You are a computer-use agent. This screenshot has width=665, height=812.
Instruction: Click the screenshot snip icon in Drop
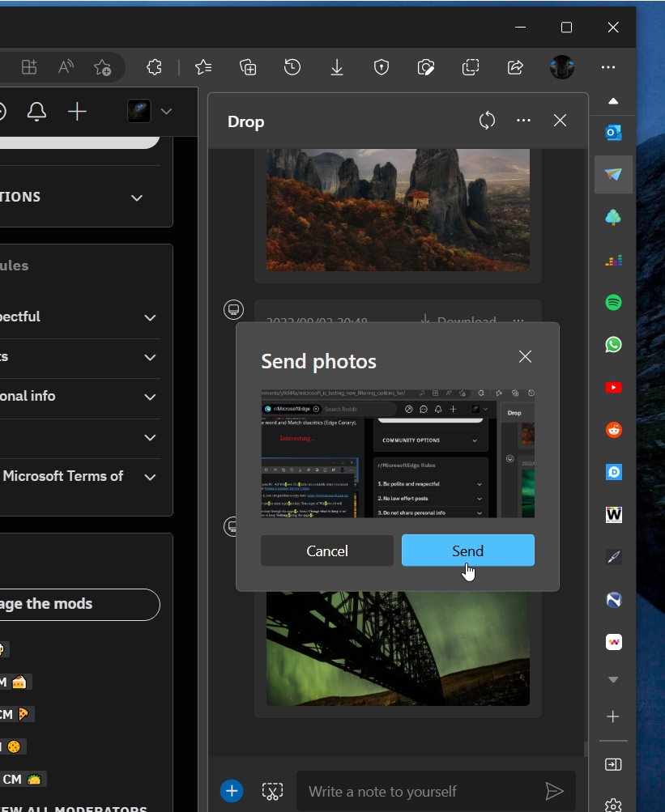[x=273, y=791]
